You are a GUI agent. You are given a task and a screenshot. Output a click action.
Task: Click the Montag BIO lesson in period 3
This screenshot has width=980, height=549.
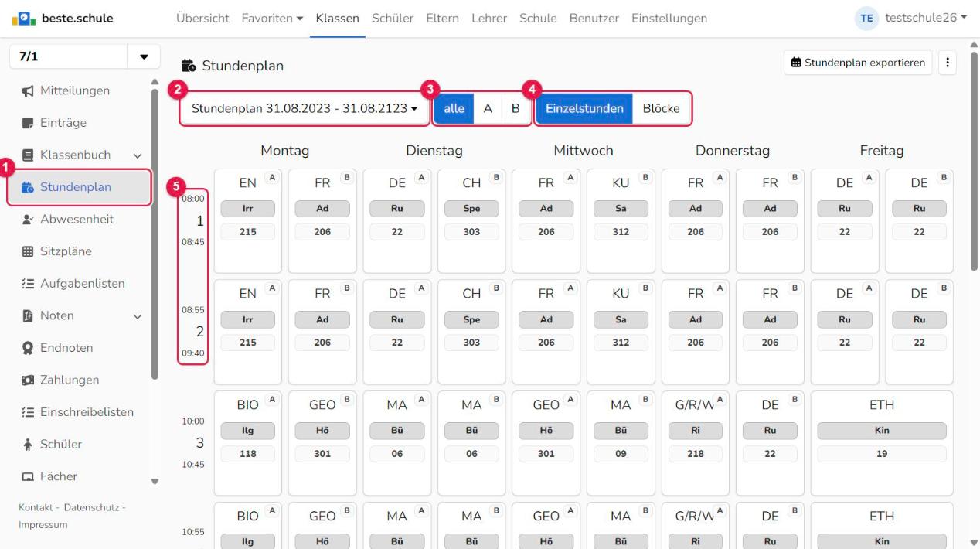click(247, 443)
